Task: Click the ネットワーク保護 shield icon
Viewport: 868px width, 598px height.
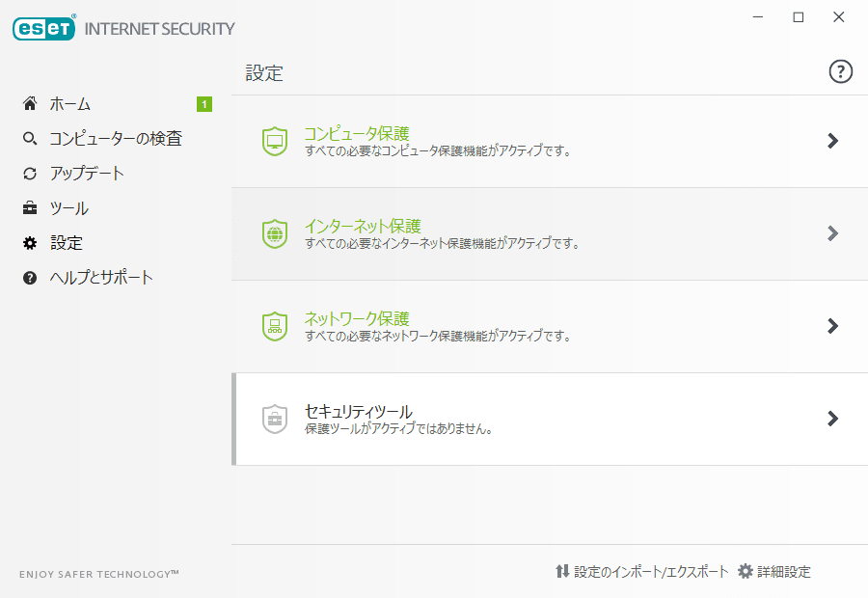Action: 275,326
